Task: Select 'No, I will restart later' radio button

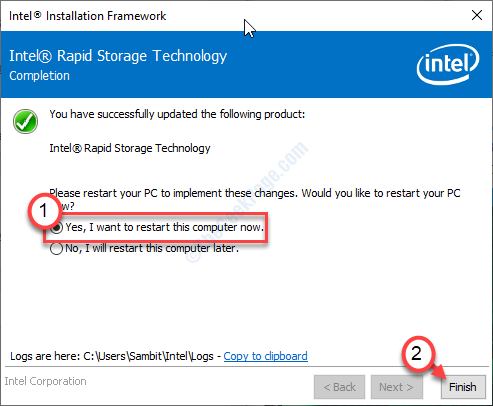Action: 56,249
